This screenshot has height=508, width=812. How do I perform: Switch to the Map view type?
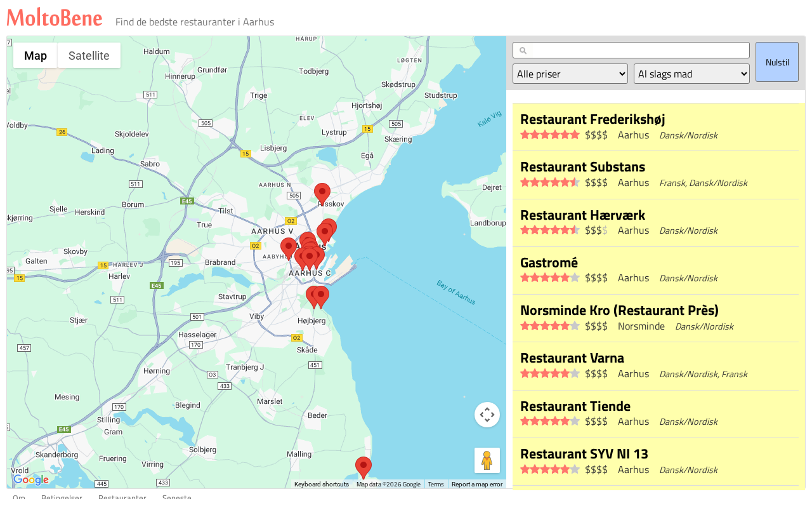click(x=36, y=55)
